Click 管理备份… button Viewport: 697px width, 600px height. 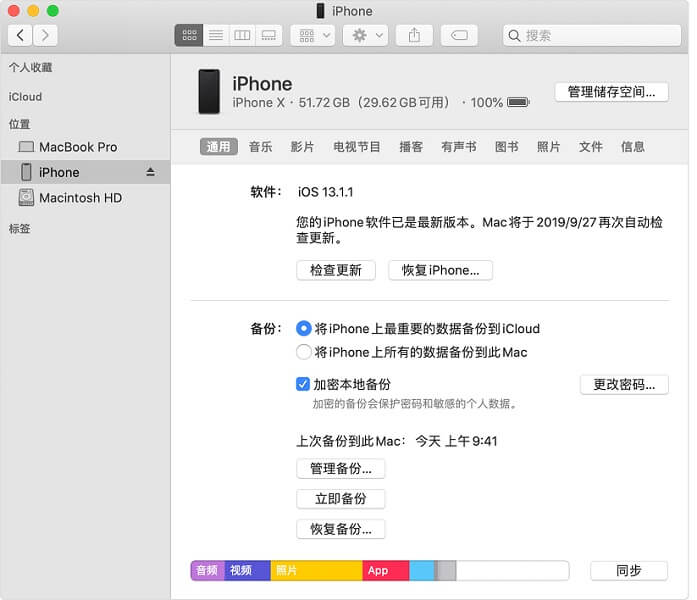point(340,468)
